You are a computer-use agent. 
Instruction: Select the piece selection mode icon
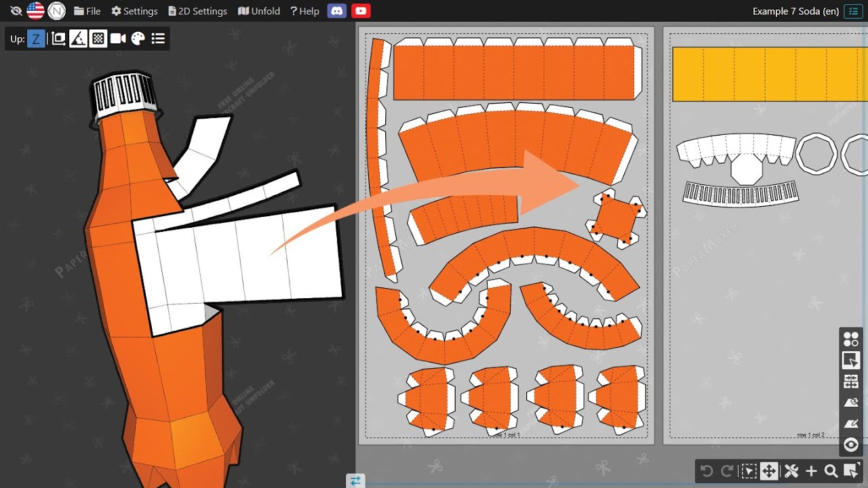(850, 360)
